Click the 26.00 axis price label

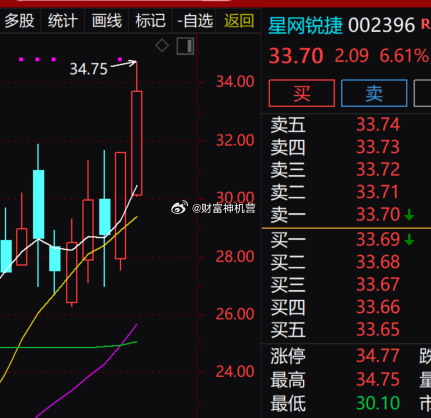pos(235,314)
